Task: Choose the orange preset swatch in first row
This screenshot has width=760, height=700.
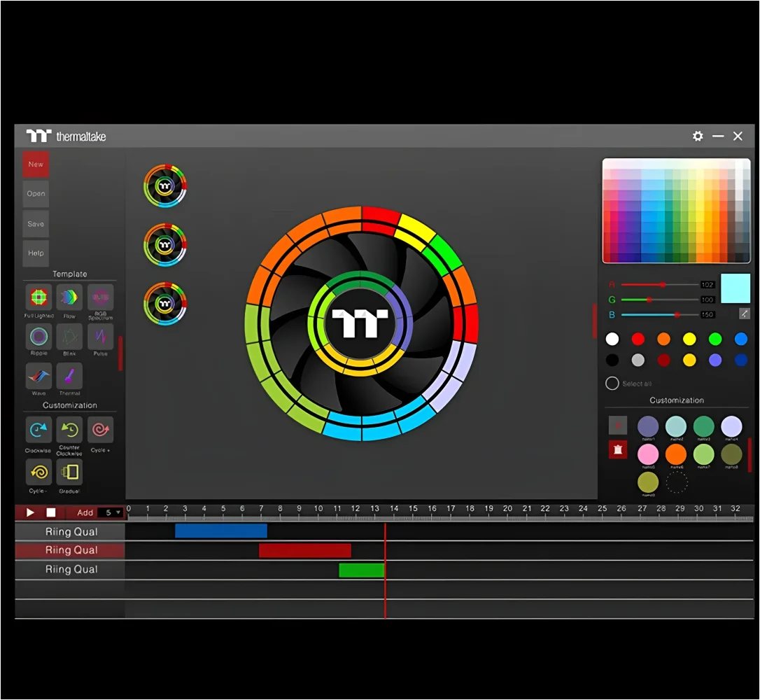Action: (663, 339)
